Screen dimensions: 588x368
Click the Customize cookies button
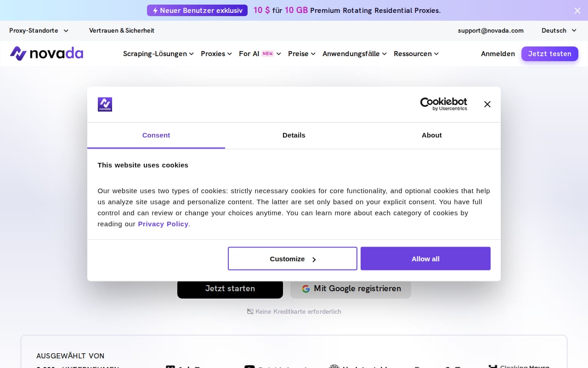[x=293, y=259]
